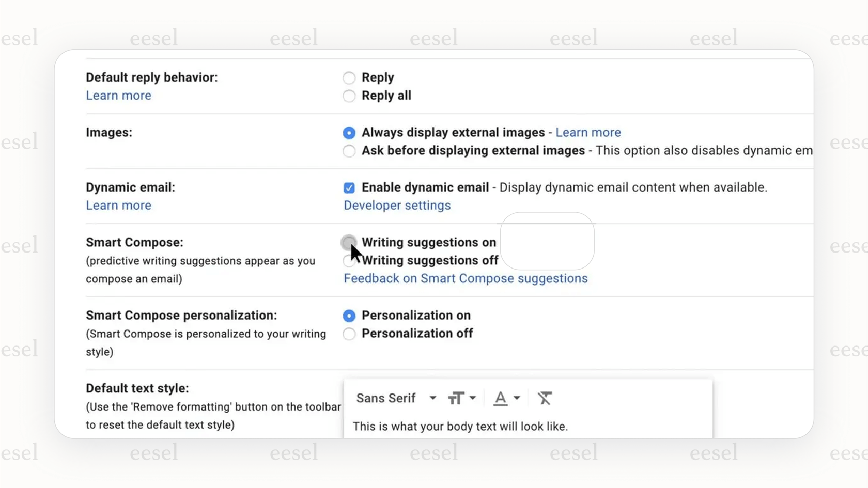Click the text color dropdown arrow

[x=517, y=398]
